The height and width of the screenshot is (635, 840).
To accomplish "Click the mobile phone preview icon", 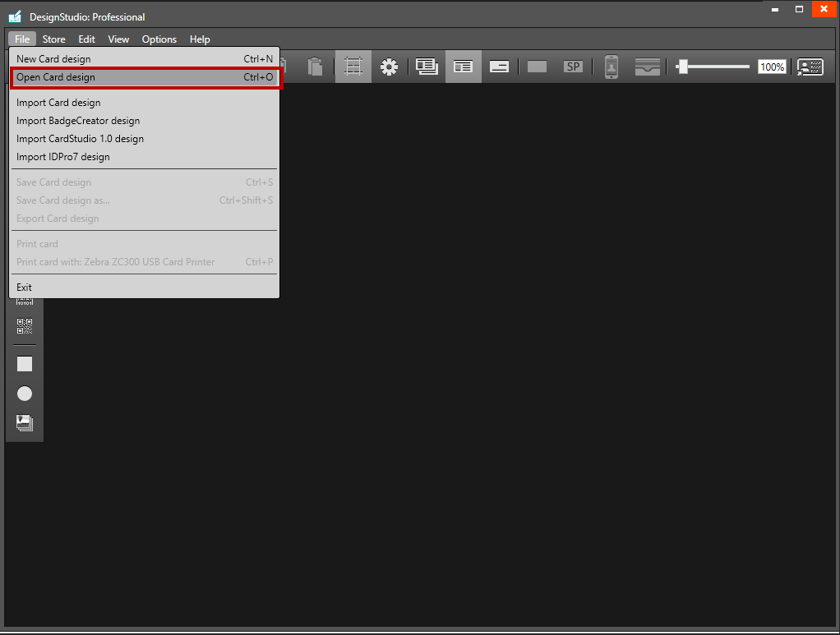I will (609, 67).
